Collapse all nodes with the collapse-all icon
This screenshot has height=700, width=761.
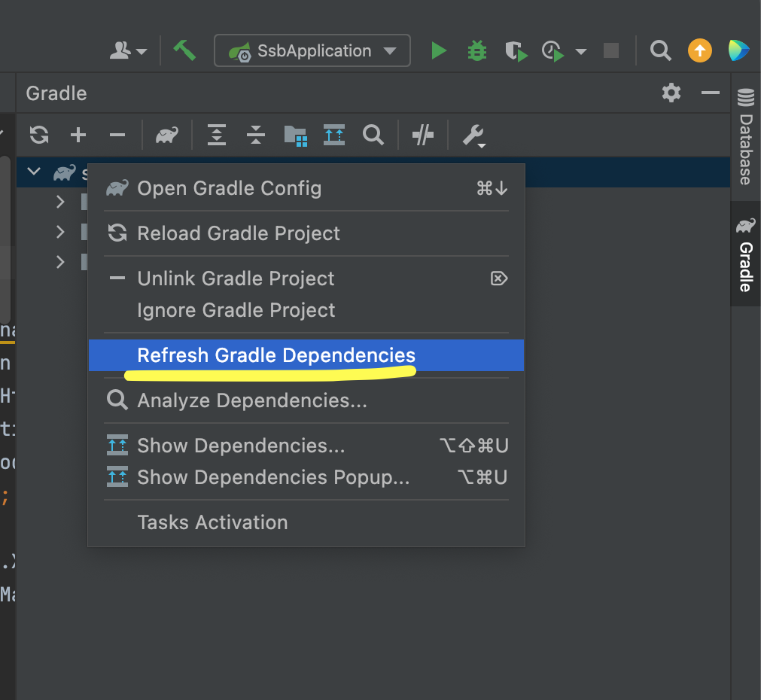(255, 135)
